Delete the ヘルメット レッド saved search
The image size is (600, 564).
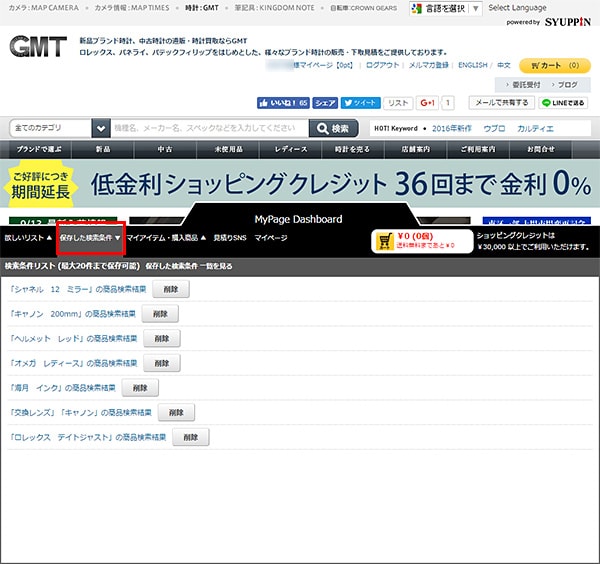click(x=162, y=339)
